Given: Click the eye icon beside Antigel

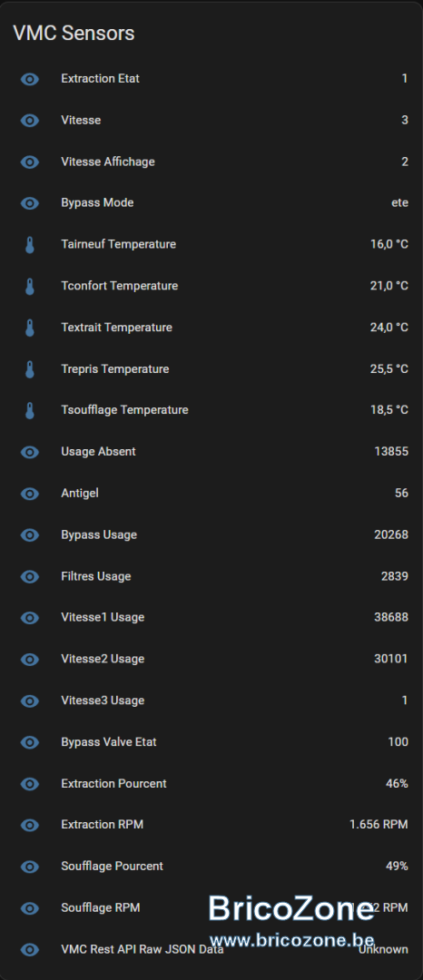Looking at the screenshot, I should coord(29,494).
